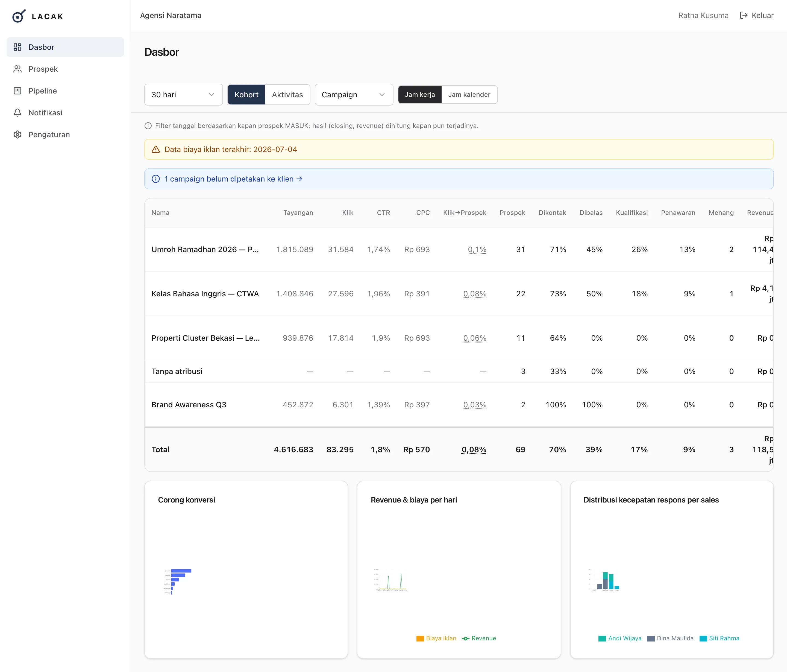Click the arrow after 'dipetakan ke klien'

299,179
